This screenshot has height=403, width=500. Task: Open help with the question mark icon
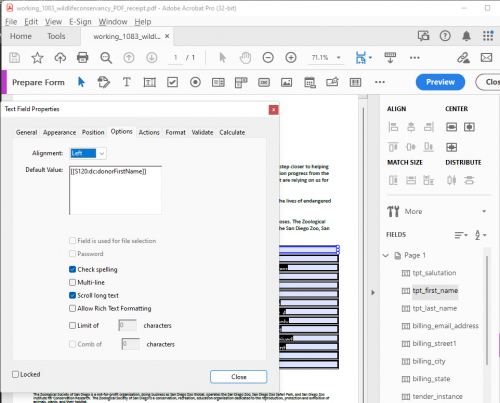[445, 36]
